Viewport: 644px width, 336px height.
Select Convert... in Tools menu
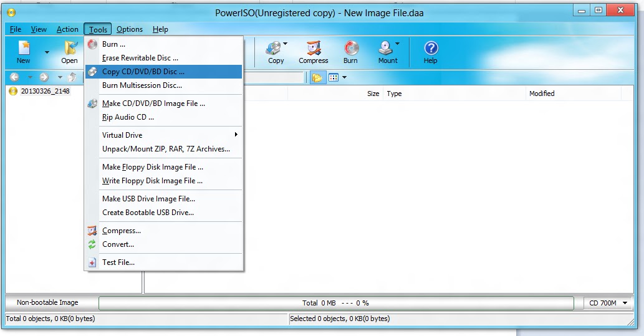click(164, 244)
